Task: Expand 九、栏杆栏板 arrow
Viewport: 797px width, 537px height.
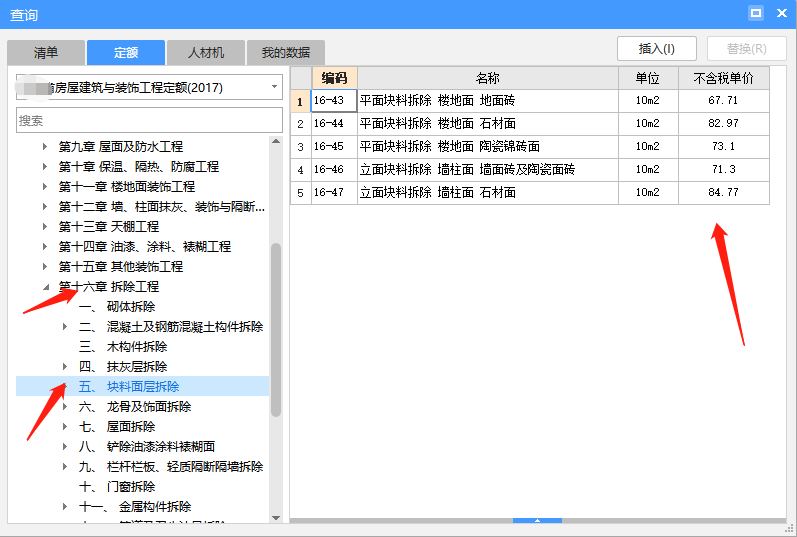Action: pyautogui.click(x=65, y=467)
